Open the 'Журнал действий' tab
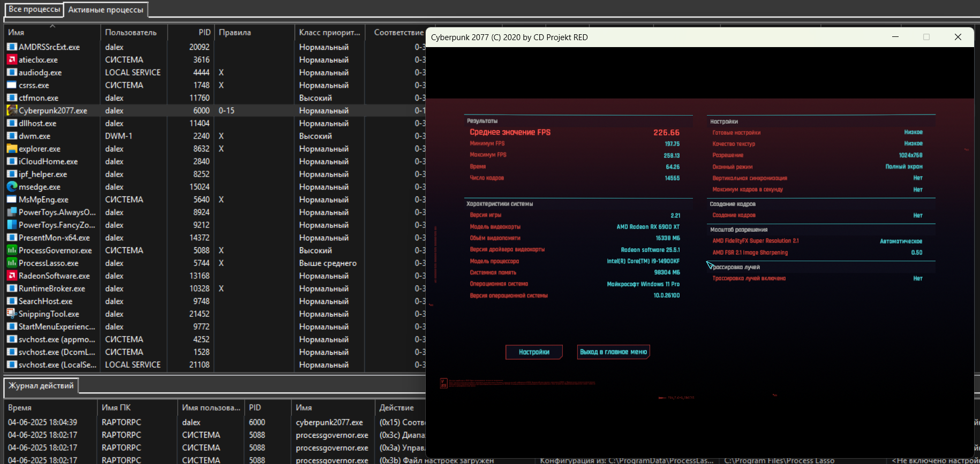Viewport: 980px width, 464px height. pos(41,385)
